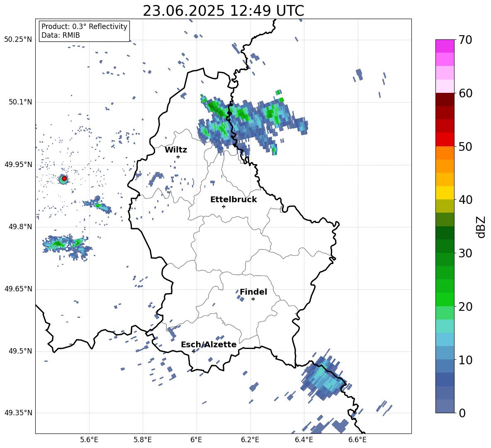Click the orange colorbar segment
491x448 pixels.
click(445, 153)
